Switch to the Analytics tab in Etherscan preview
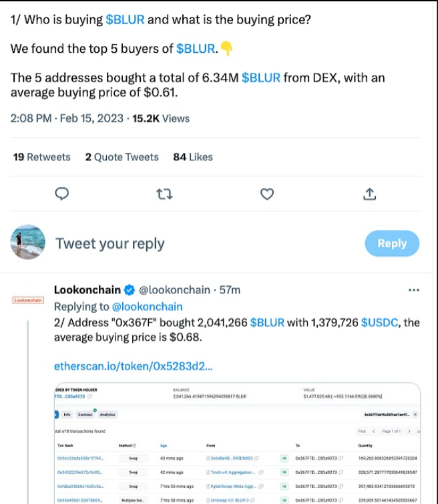 coord(107,414)
